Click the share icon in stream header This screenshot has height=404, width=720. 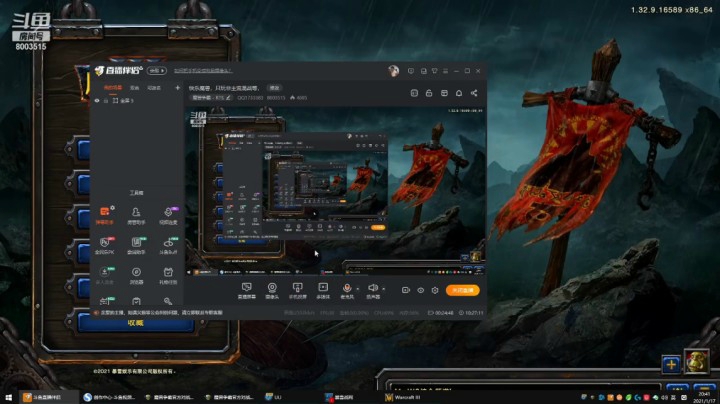pos(474,93)
